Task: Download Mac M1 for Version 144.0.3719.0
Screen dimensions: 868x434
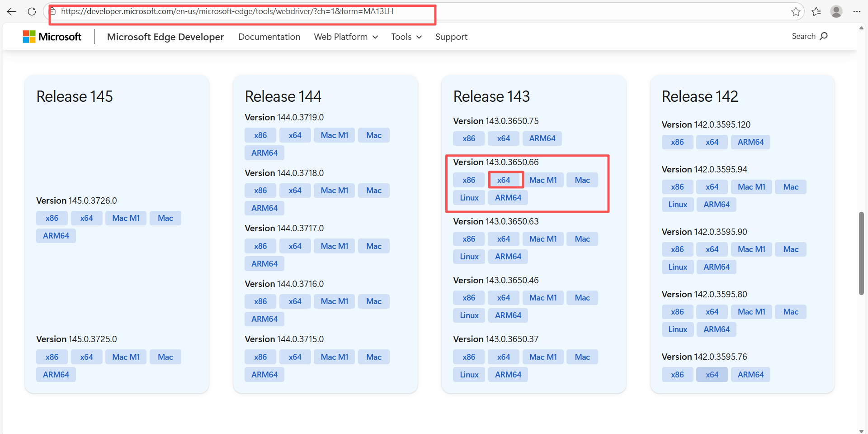Action: [335, 135]
